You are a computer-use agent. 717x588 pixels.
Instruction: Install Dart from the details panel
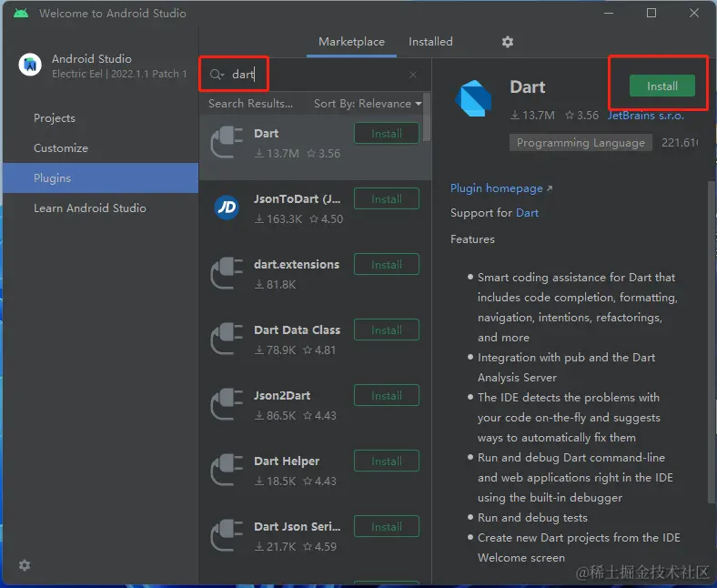pos(662,86)
